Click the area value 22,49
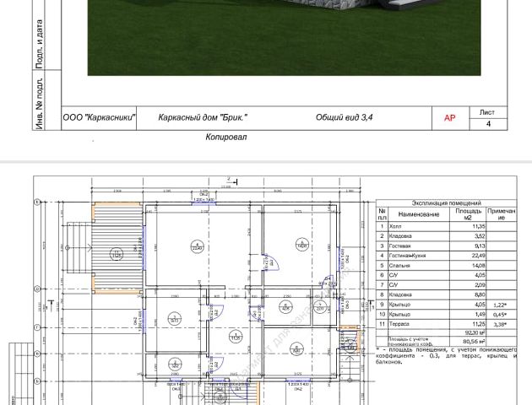 [479, 256]
